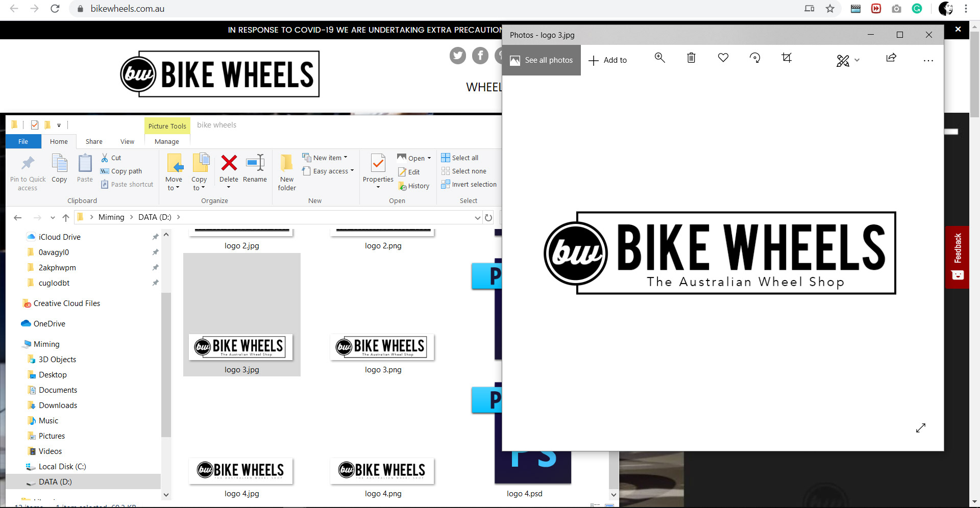Select the logo 3.png thumbnail

click(382, 347)
